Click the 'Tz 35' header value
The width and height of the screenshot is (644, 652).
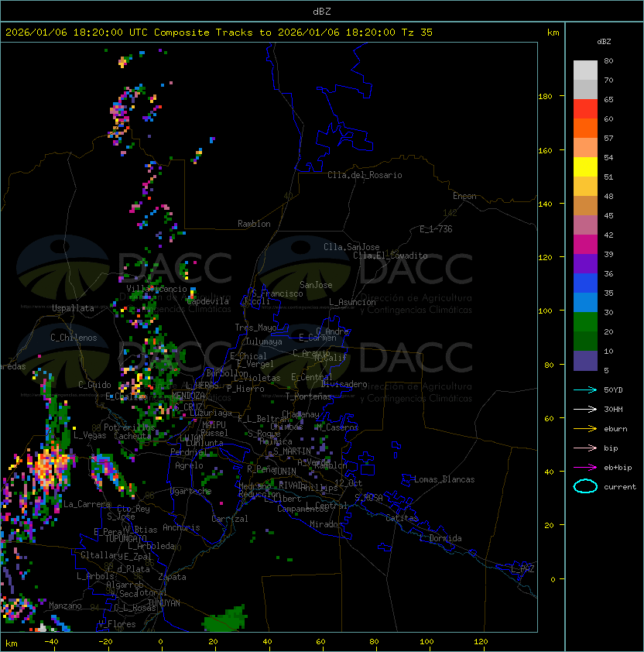[417, 32]
